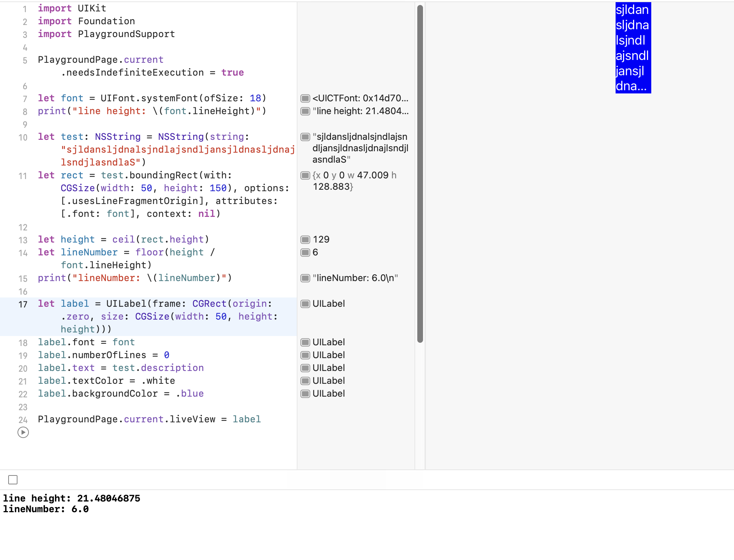Show Quick Look for bounding rect result
Image resolution: width=734 pixels, height=560 pixels.
305,175
